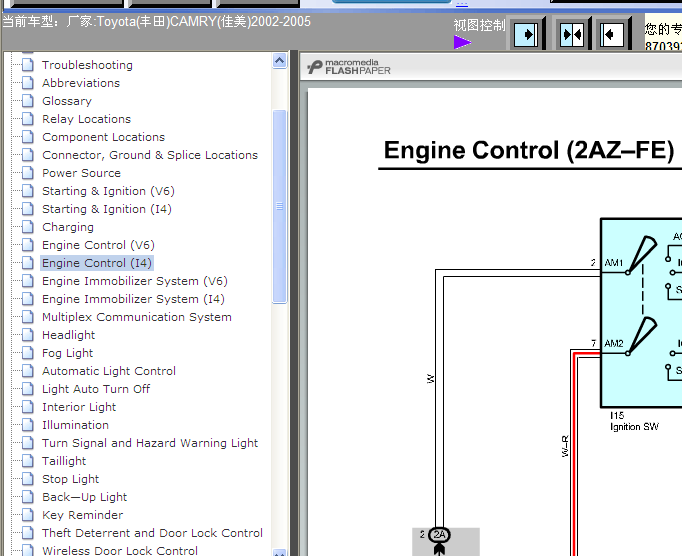Click the page icon beside Key Reminder
This screenshot has height=556, width=682.
(x=28, y=515)
